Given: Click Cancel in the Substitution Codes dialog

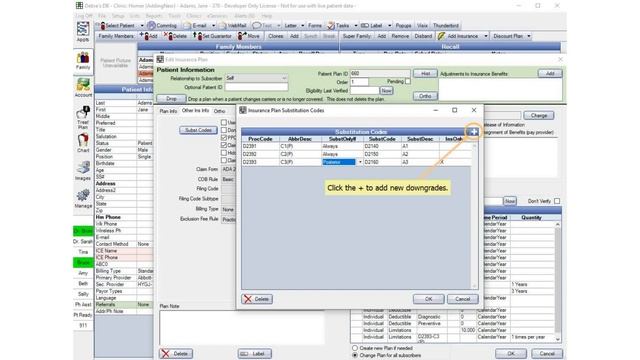Looking at the screenshot, I should click(462, 299).
